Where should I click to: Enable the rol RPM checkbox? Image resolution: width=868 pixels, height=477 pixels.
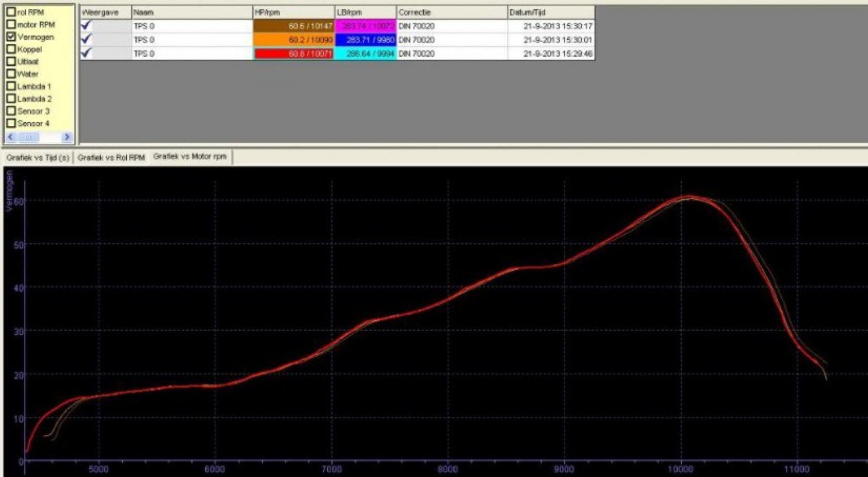coord(11,12)
